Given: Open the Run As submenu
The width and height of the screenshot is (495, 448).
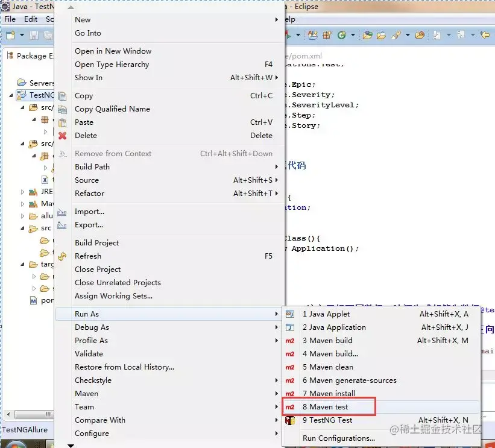Looking at the screenshot, I should pos(170,314).
